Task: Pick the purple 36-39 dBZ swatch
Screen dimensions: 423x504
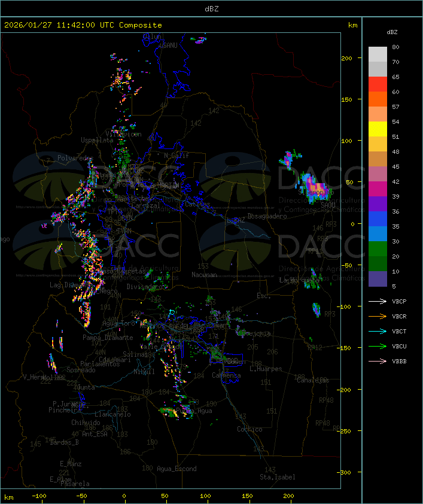Action: (x=378, y=204)
